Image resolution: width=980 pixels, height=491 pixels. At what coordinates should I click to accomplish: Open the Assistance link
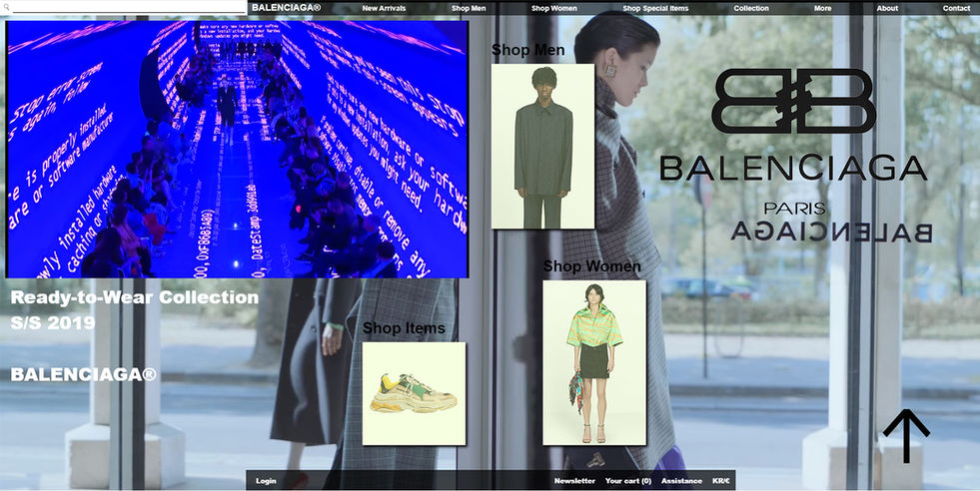[681, 481]
